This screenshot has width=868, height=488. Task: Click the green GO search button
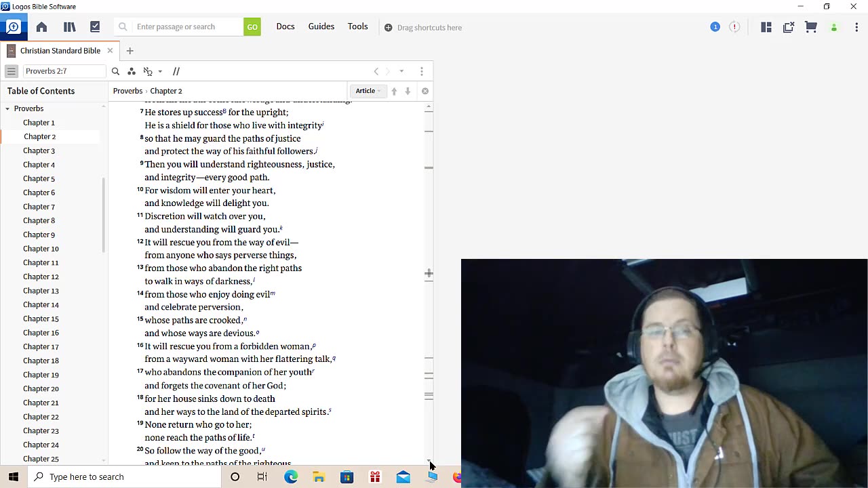coord(252,27)
